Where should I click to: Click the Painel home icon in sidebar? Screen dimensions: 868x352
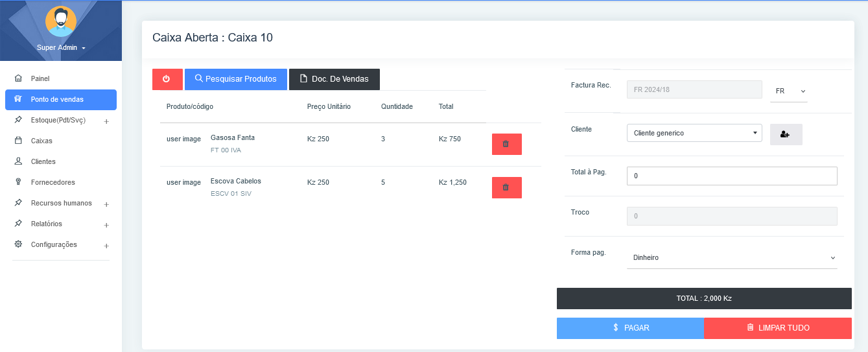[18, 78]
